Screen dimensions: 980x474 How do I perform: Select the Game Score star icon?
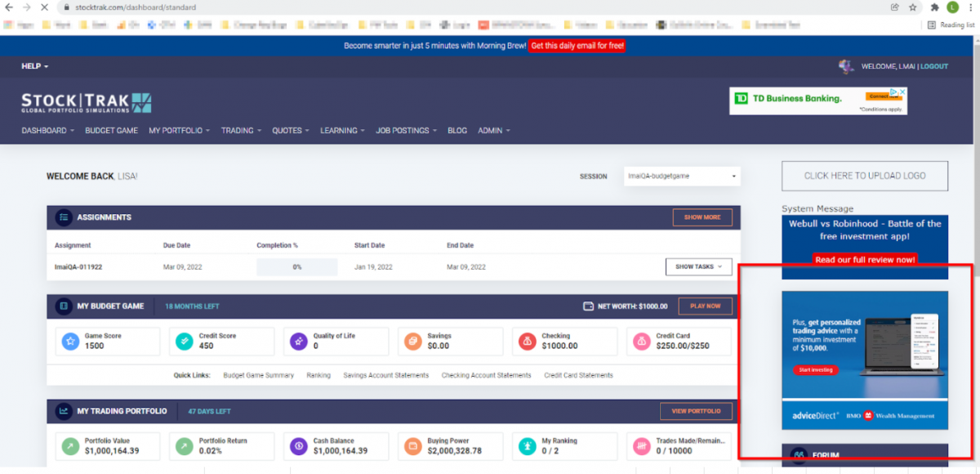click(69, 341)
